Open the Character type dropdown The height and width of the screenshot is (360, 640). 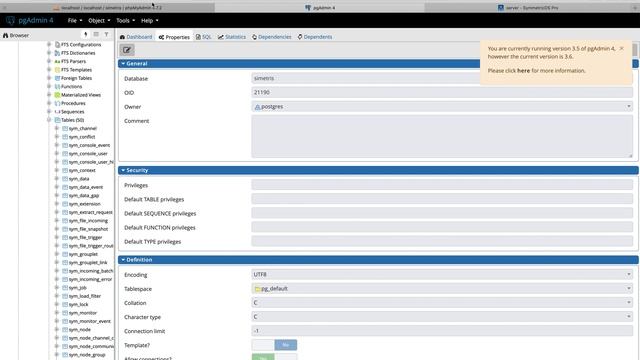(442, 317)
